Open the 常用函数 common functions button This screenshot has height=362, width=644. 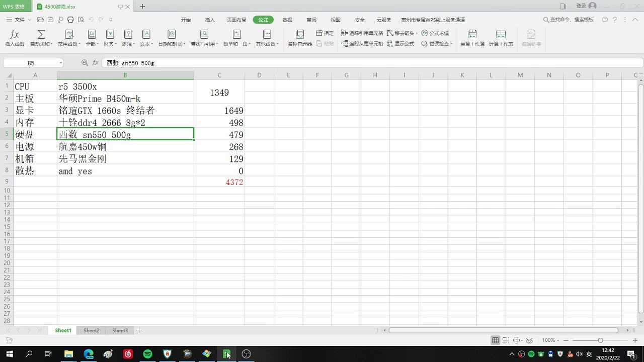pos(69,38)
